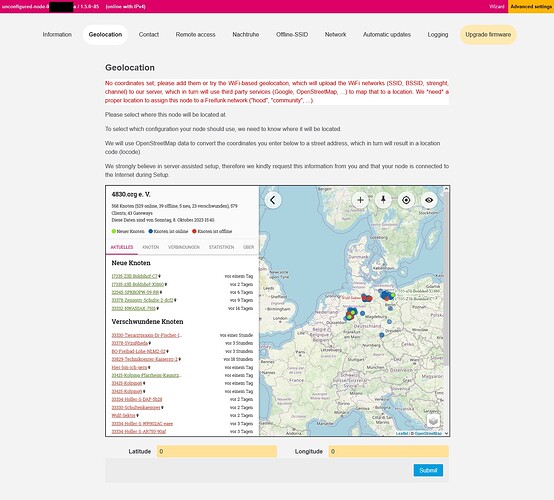The height and width of the screenshot is (500, 554).
Task: Open the STATISTIKEN map tab
Action: click(221, 247)
